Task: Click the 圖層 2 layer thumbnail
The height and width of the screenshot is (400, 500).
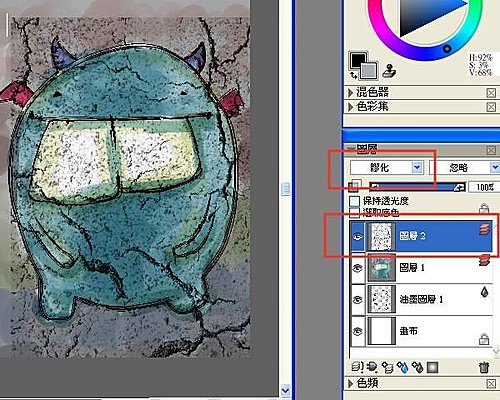Action: [x=382, y=236]
